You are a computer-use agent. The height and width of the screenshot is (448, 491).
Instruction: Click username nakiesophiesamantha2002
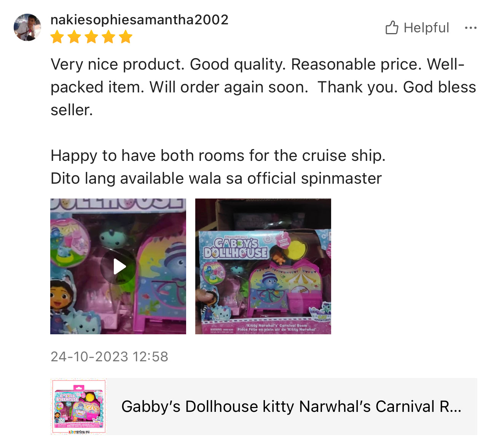(x=139, y=19)
